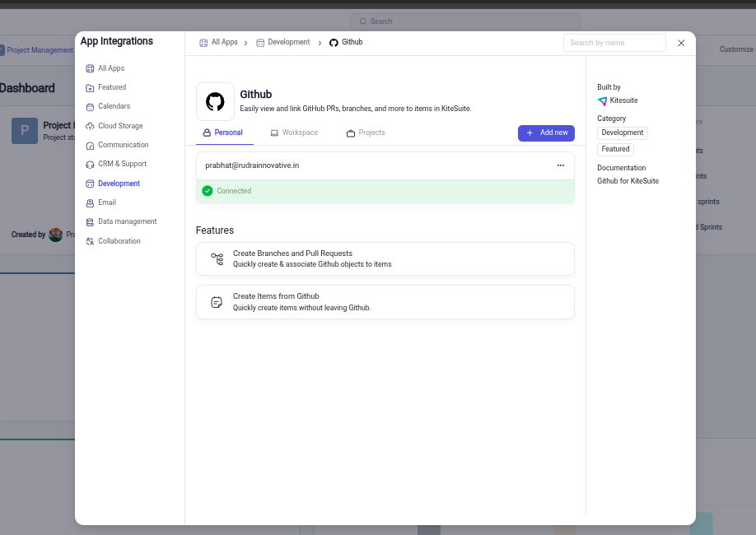Click the Featured category tag
This screenshot has width=756, height=535.
[x=615, y=149]
